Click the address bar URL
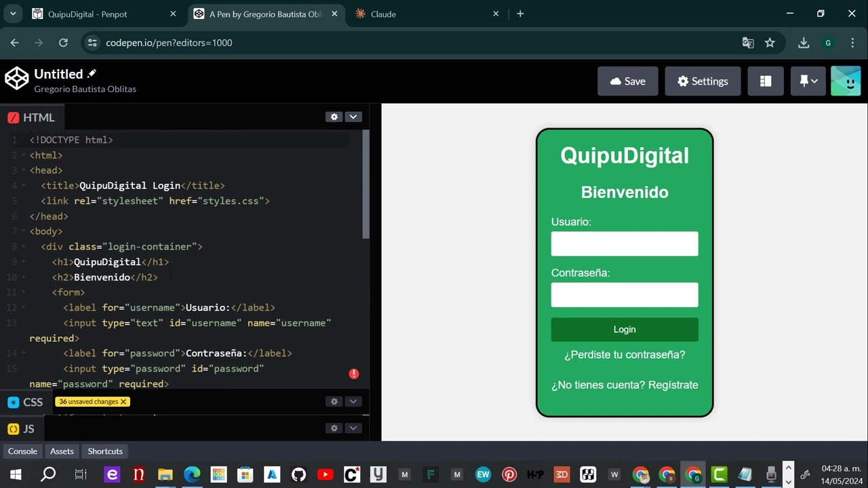868x488 pixels. click(x=169, y=43)
